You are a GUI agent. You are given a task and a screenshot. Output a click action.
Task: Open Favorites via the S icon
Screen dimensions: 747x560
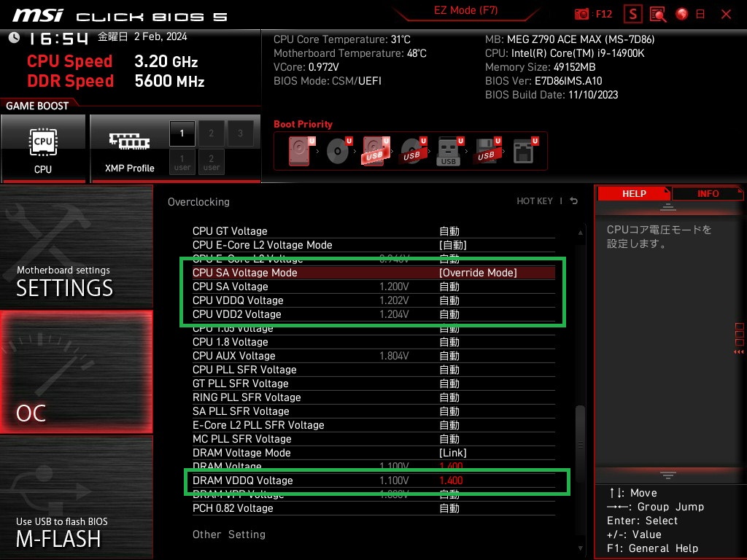[x=632, y=15]
